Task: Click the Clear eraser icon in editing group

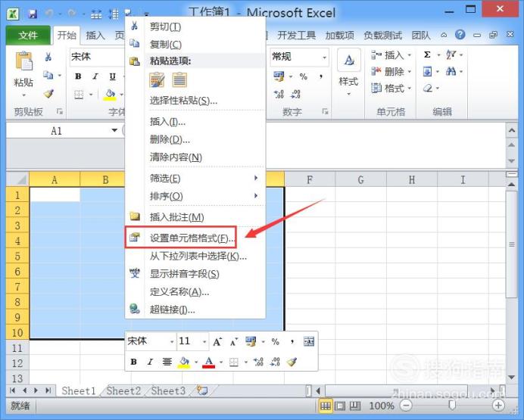Action: click(428, 89)
